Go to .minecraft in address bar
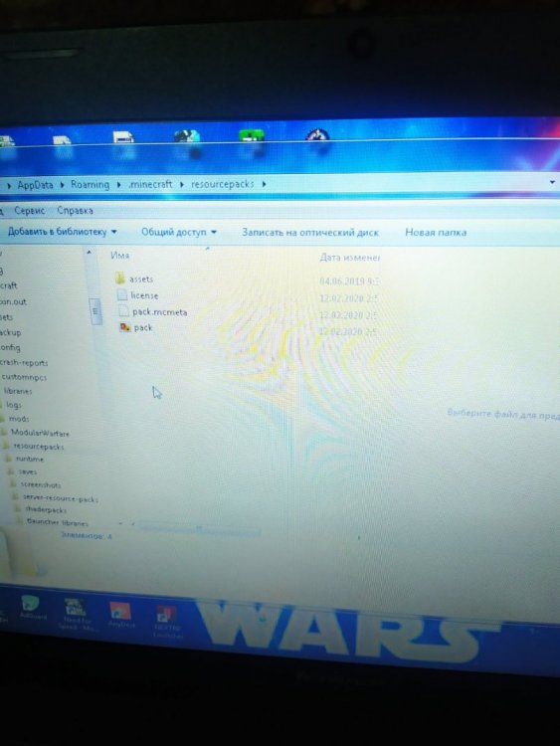This screenshot has height=746, width=560. [150, 184]
